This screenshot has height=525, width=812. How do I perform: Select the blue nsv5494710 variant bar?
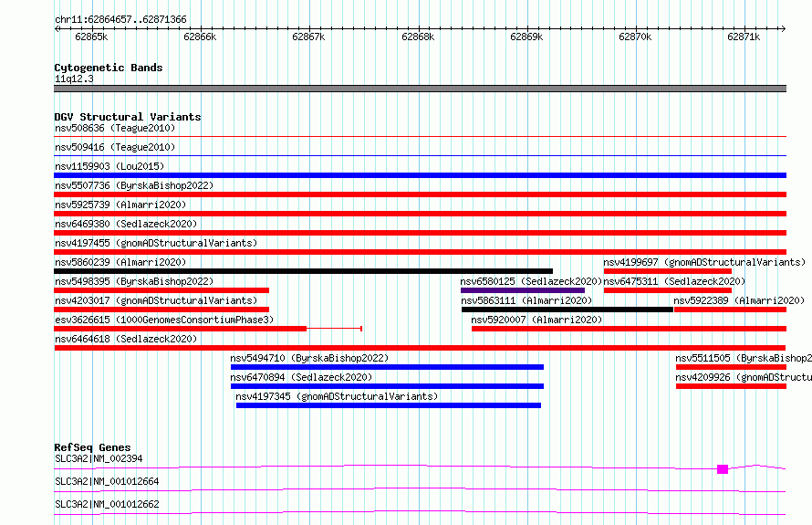388,367
